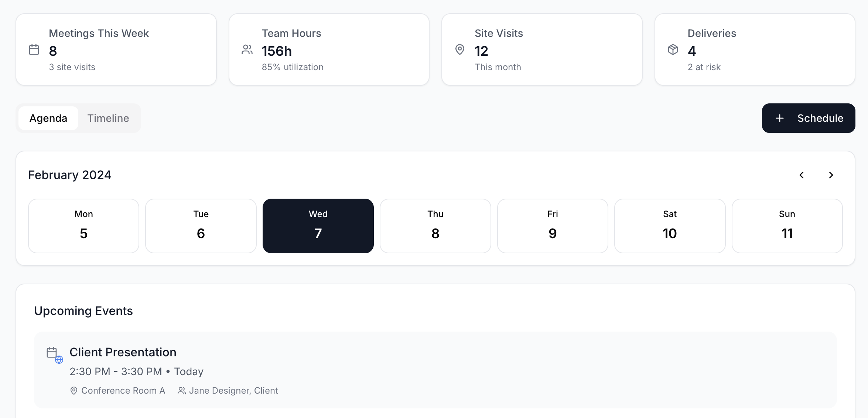Viewport: 868px width, 418px height.
Task: Click the February 2024 heading
Action: point(69,175)
